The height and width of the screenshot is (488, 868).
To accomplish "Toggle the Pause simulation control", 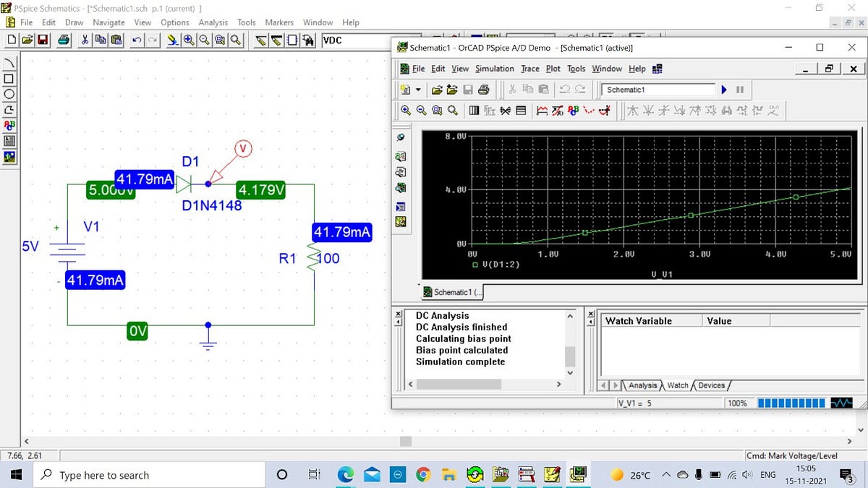I will coord(739,89).
